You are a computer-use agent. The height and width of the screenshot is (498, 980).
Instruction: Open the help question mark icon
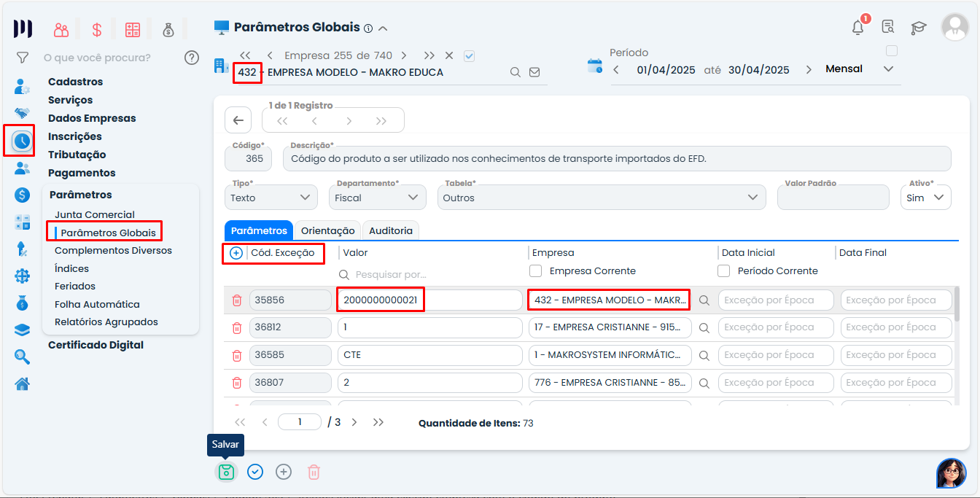tap(192, 57)
